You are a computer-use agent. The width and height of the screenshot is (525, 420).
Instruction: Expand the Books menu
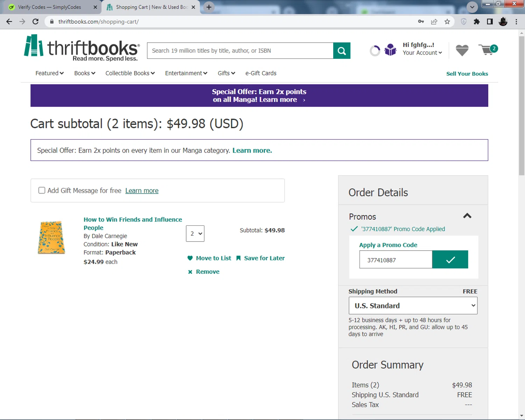click(85, 73)
